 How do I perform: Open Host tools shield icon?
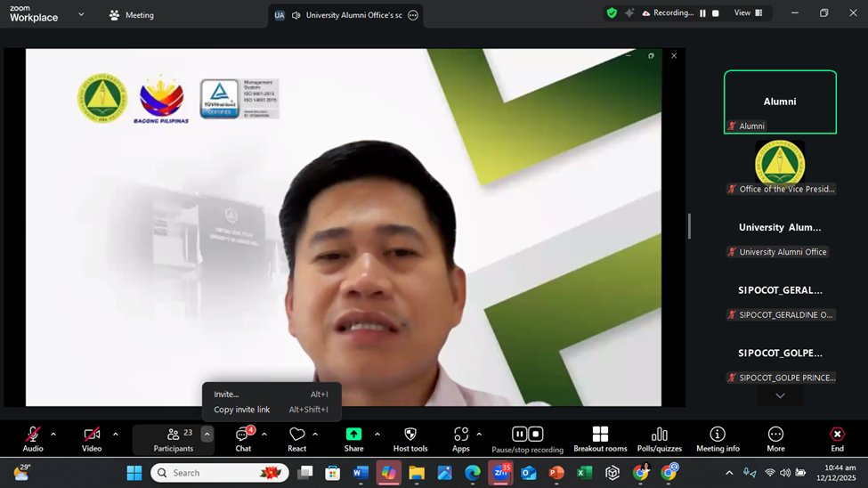coord(410,436)
